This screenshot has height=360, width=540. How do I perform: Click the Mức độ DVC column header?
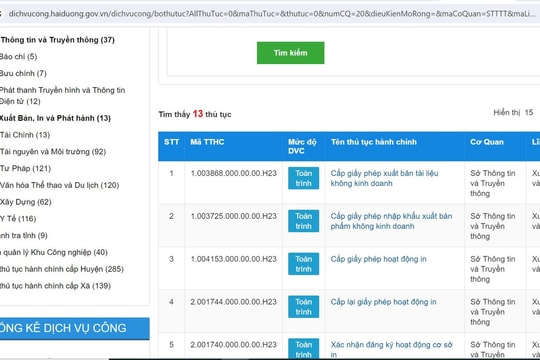pos(302,146)
